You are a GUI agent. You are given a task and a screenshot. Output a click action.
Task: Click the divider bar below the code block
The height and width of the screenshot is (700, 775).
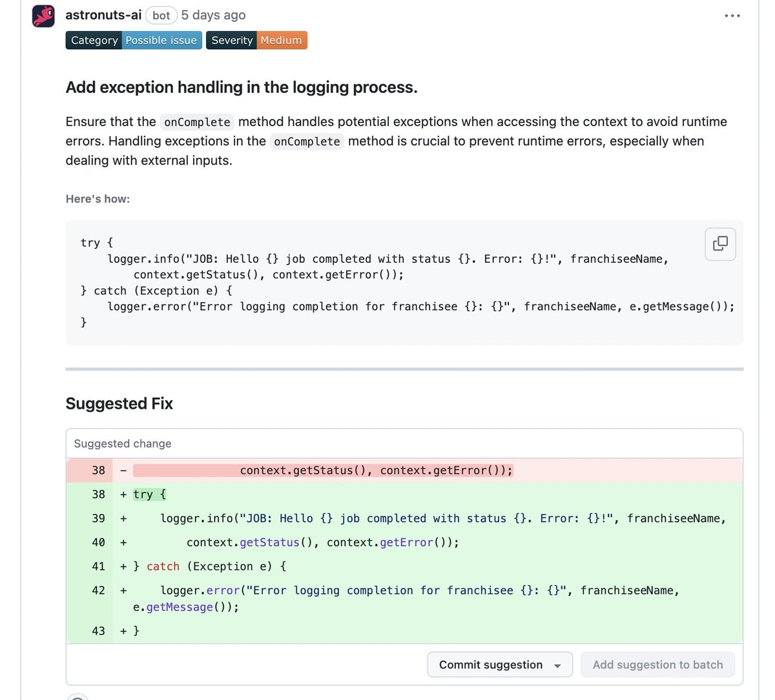404,368
